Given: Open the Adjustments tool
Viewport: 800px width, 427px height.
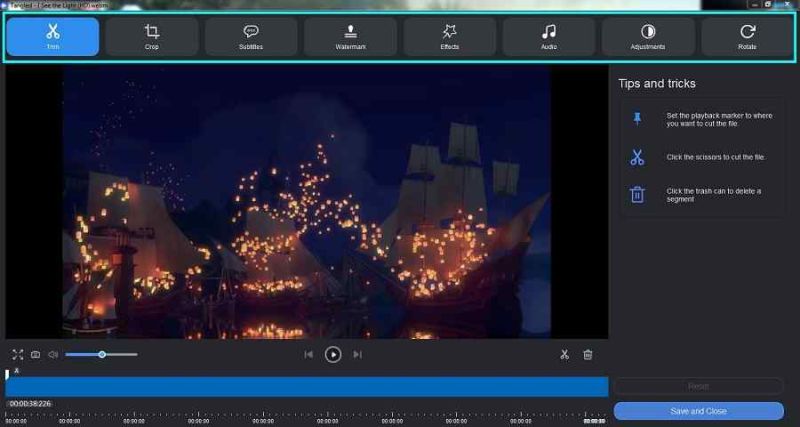Looking at the screenshot, I should pyautogui.click(x=648, y=36).
